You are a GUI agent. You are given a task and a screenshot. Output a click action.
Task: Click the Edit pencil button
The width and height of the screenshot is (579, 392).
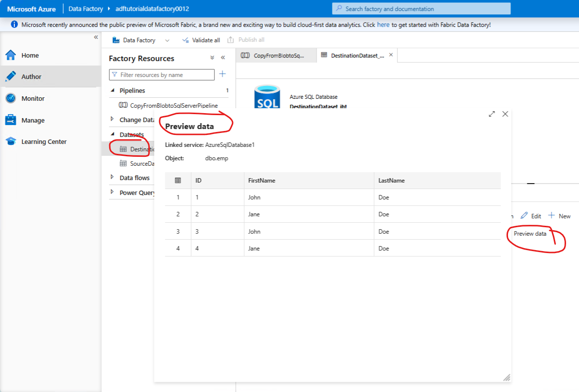click(531, 216)
